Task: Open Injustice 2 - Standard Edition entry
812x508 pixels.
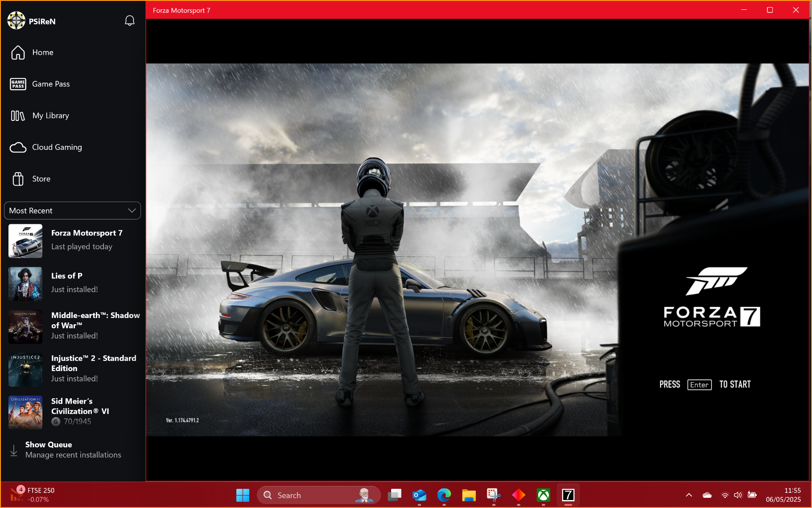Action: [x=74, y=369]
